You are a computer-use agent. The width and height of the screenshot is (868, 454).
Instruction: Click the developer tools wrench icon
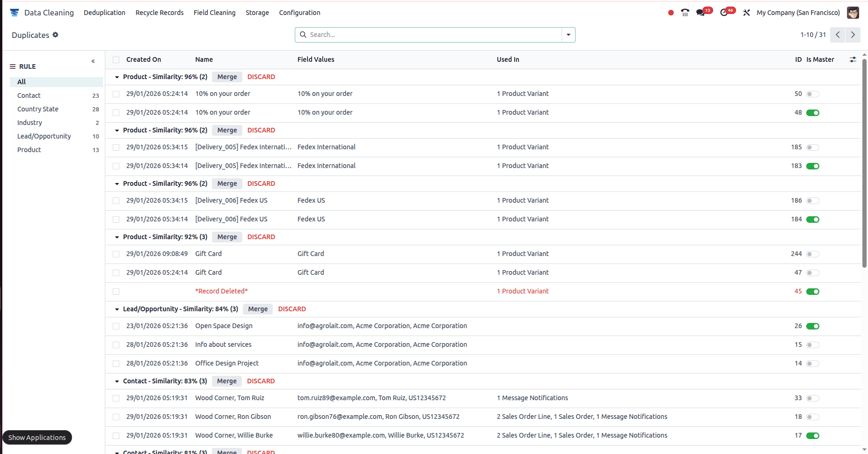(x=746, y=13)
